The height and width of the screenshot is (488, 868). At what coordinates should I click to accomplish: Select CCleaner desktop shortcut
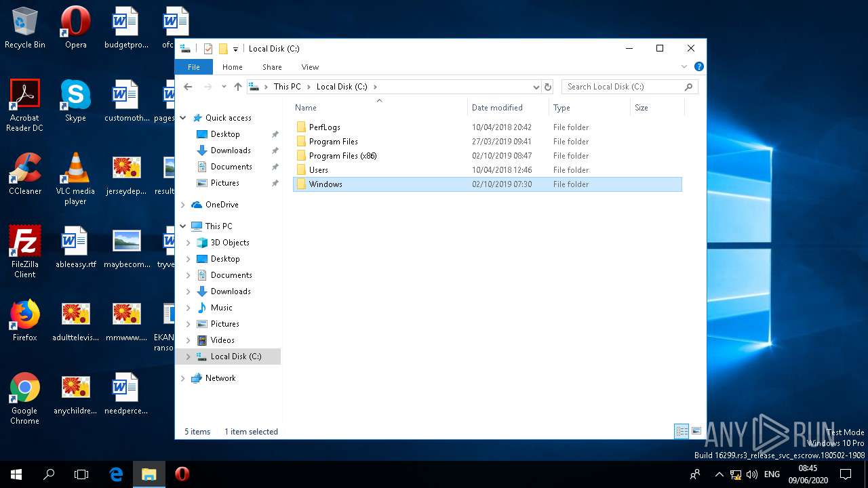pos(25,174)
